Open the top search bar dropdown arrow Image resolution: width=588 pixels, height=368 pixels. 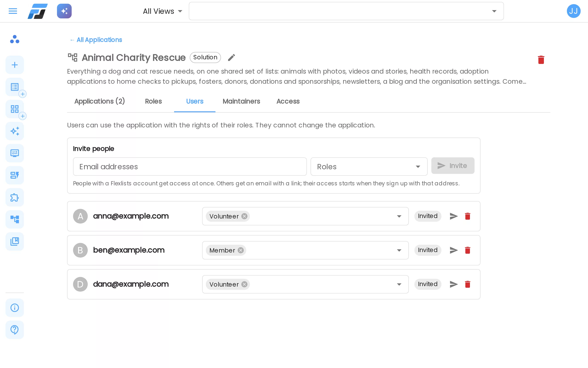494,11
